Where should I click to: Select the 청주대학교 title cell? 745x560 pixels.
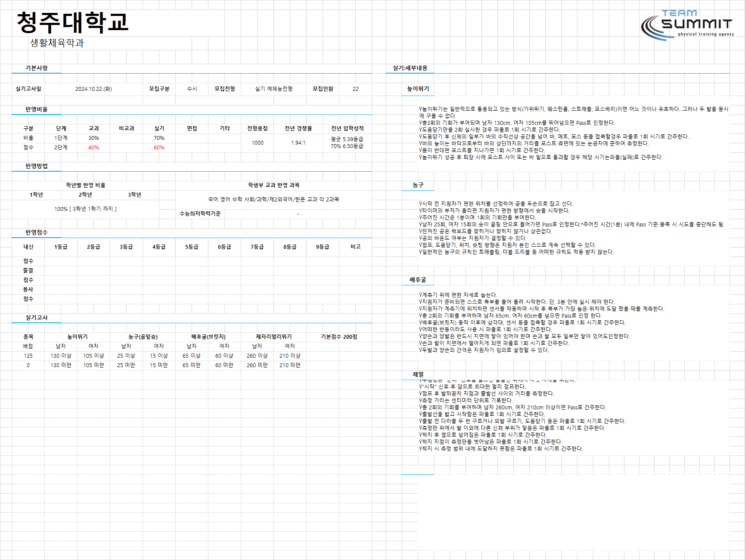coord(72,22)
